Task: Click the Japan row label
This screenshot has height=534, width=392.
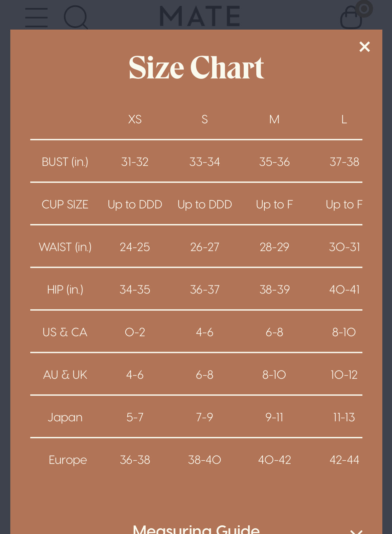Action: coord(65,417)
